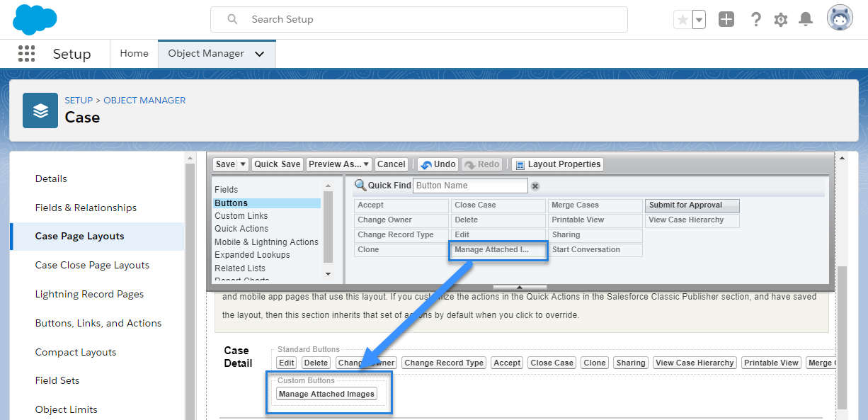Click the layout editor vertical scrollbar
This screenshot has height=420, width=868.
(x=841, y=337)
